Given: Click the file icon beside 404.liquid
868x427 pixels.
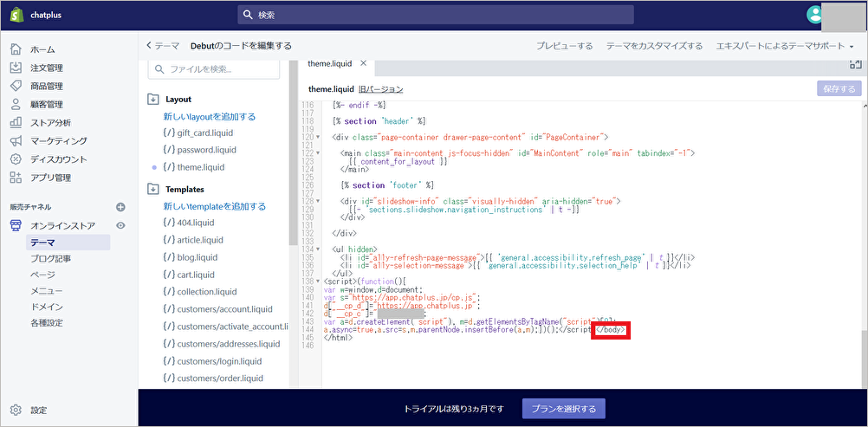Looking at the screenshot, I should (169, 223).
